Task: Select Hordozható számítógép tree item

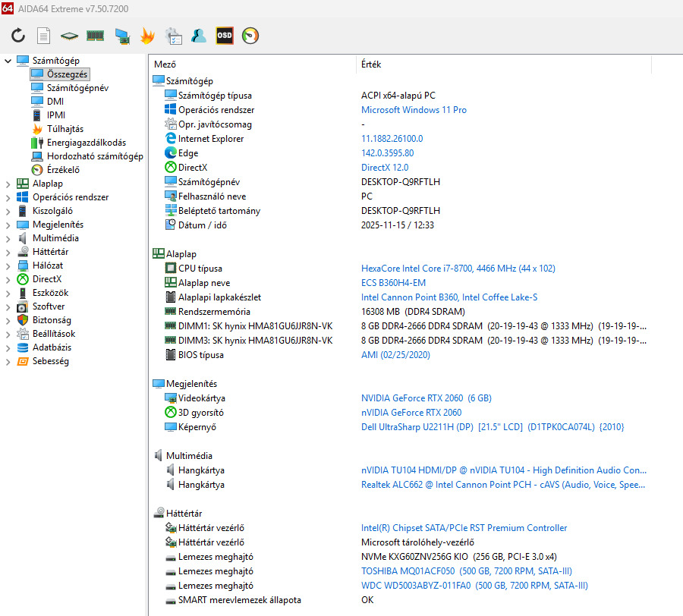Action: click(95, 156)
